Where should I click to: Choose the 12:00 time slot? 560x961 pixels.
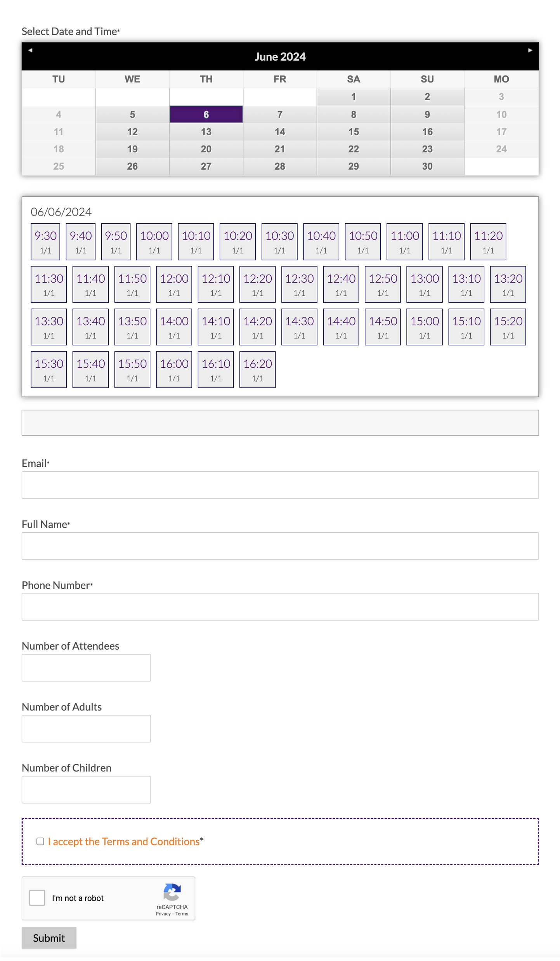click(x=174, y=284)
